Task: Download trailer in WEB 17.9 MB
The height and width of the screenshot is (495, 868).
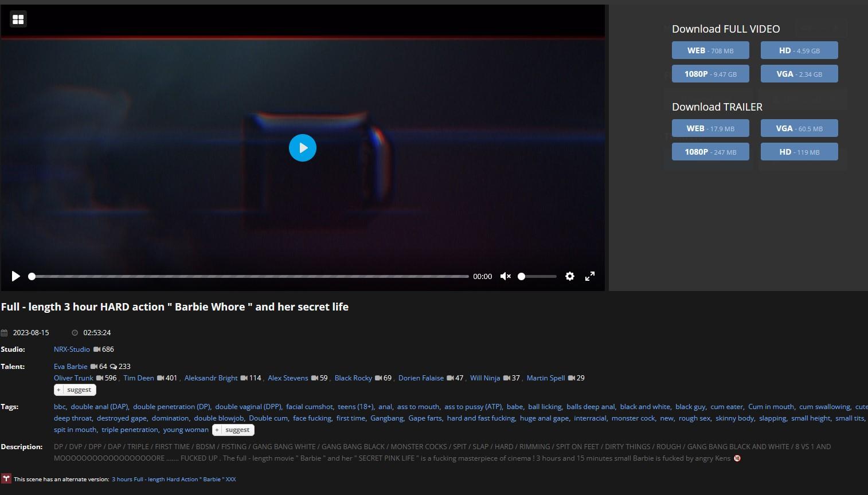Action: click(710, 128)
